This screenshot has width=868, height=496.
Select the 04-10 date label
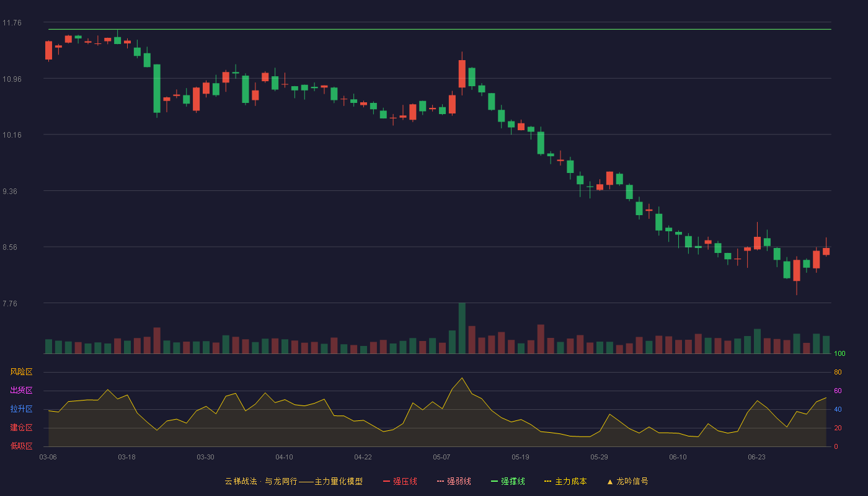click(x=284, y=457)
